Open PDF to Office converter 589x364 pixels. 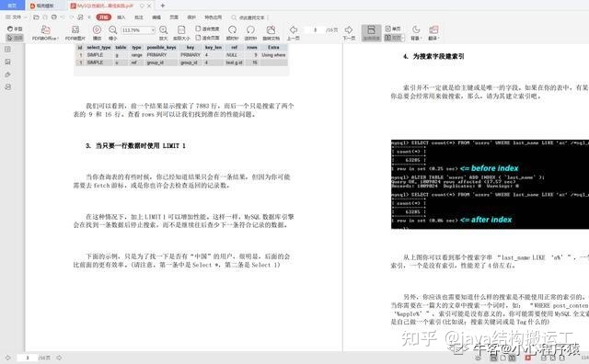[x=45, y=33]
